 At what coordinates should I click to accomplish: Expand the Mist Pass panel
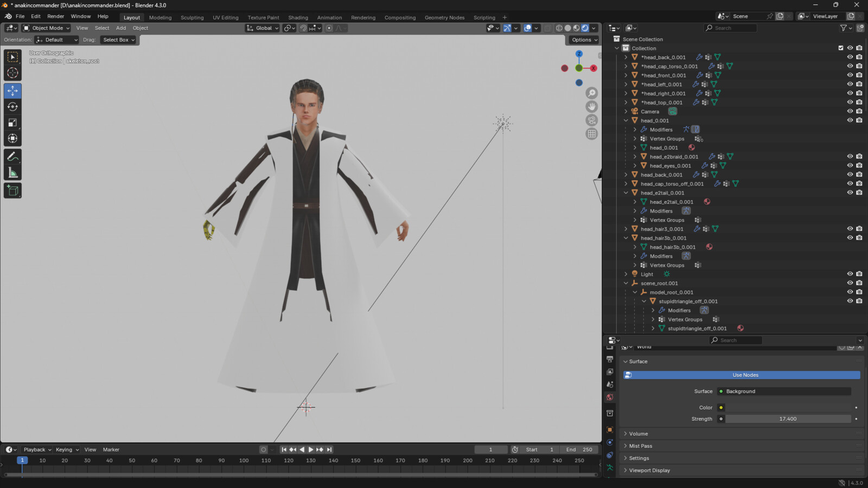(x=641, y=446)
